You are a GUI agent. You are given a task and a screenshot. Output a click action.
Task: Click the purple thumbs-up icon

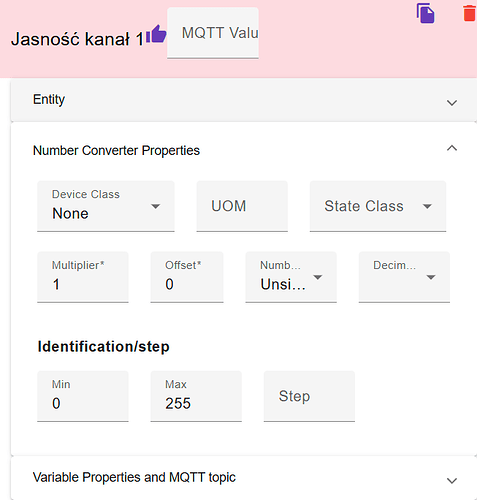pos(156,34)
